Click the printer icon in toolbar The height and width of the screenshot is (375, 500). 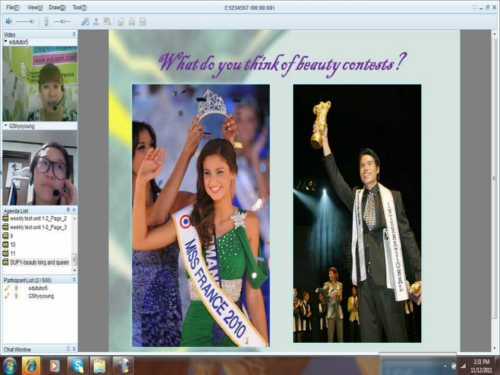(132, 22)
